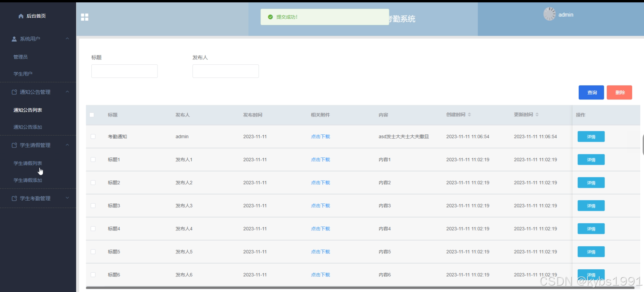Click cell text asd发士大夫士大夫撒旦
Image resolution: width=644 pixels, height=292 pixels.
click(404, 137)
